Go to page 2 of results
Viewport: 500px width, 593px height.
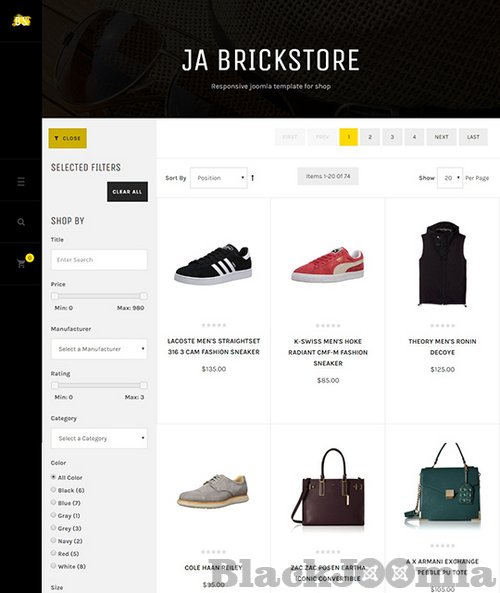point(370,137)
